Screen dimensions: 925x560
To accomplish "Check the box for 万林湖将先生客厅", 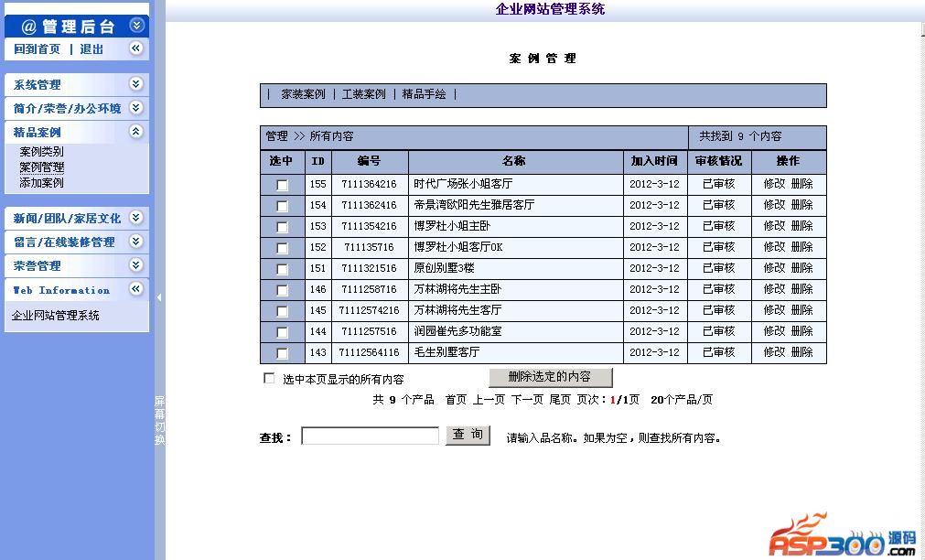I will tap(283, 311).
